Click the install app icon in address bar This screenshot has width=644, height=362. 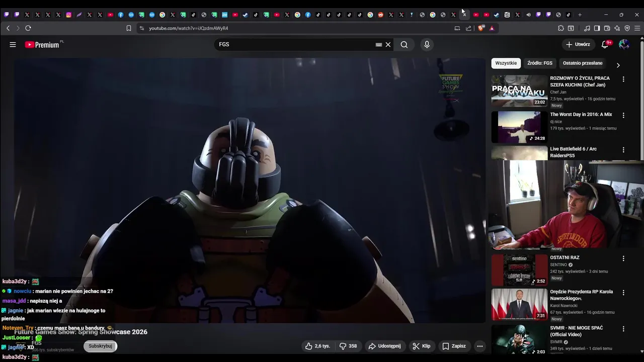[x=457, y=28]
